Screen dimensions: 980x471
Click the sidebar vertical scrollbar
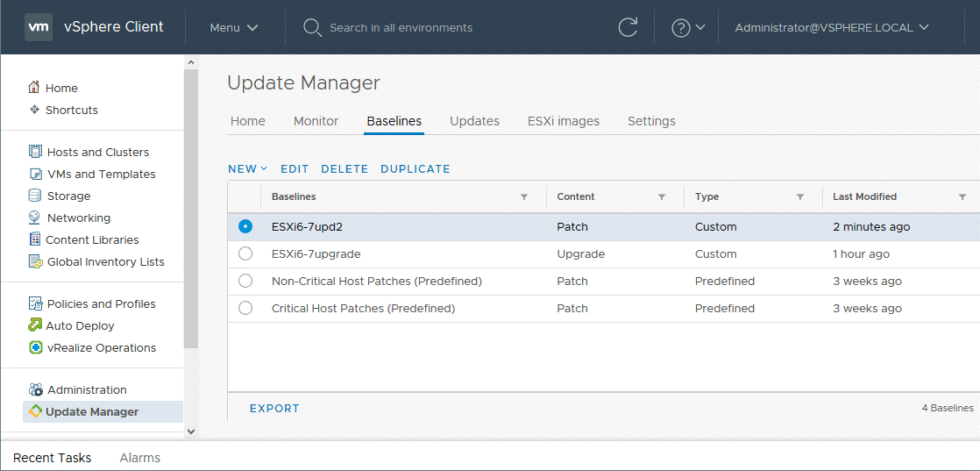[190, 211]
